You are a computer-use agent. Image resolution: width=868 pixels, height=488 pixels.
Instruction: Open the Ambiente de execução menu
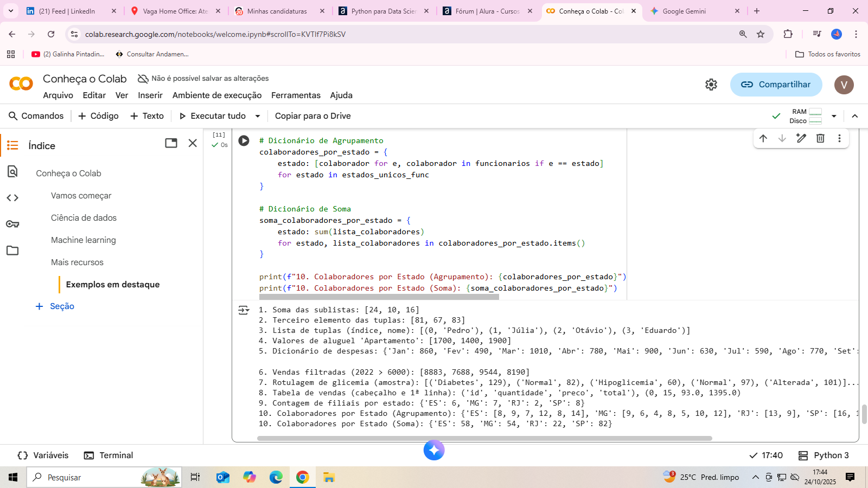[217, 95]
